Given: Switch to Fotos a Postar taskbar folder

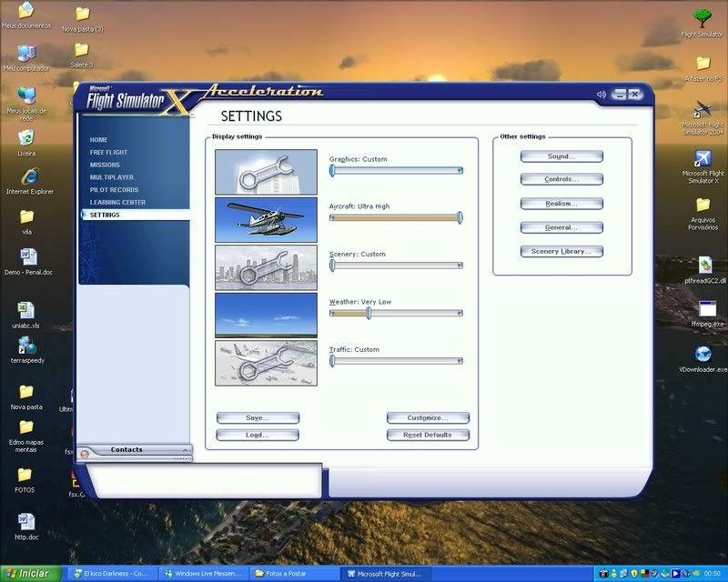Looking at the screenshot, I should 294,574.
